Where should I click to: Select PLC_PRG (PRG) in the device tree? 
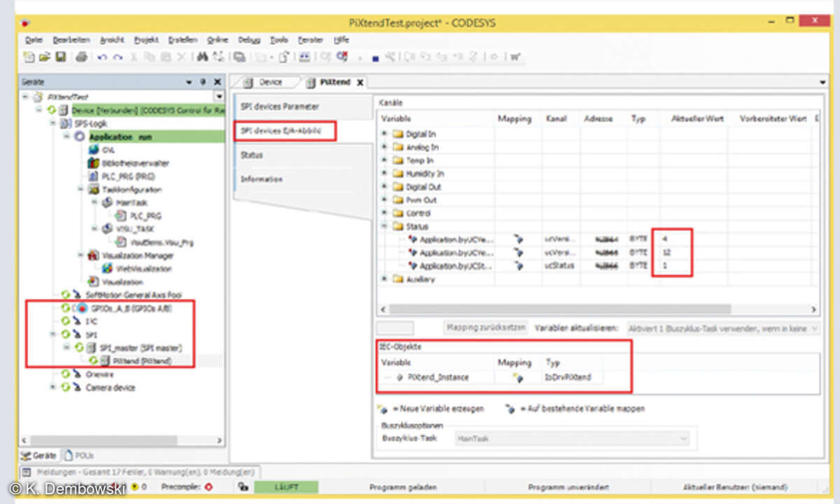(129, 176)
